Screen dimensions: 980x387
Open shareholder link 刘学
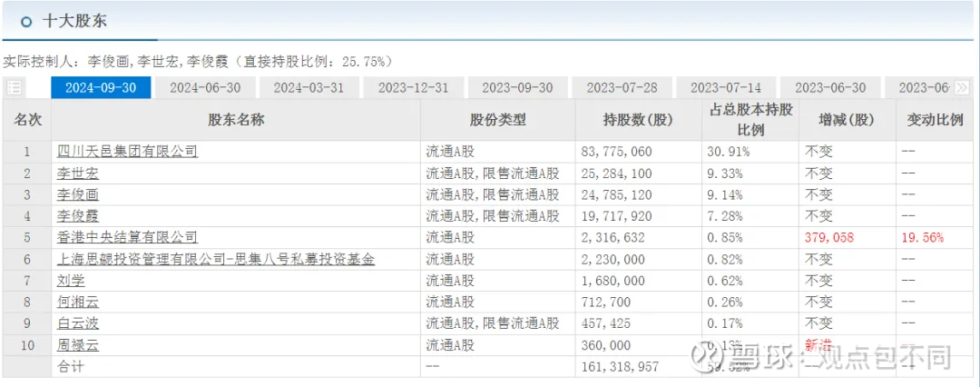(71, 282)
